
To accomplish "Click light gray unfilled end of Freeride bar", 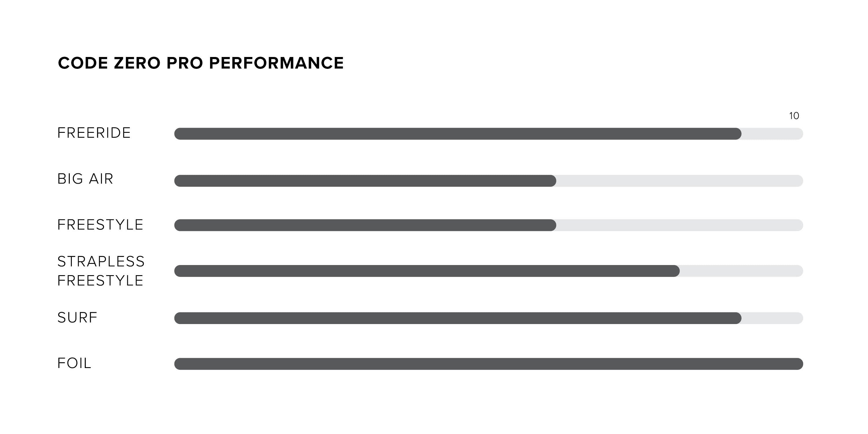I will click(772, 134).
